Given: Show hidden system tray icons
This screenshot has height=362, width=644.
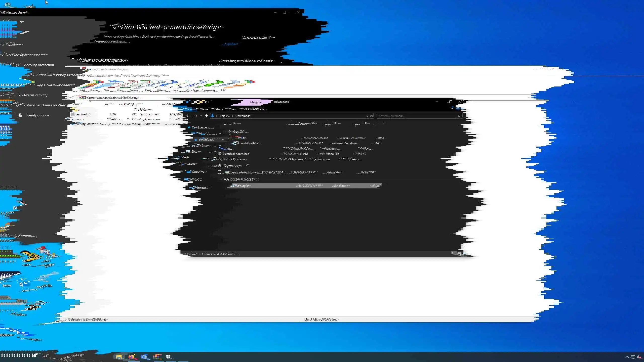Looking at the screenshot, I should click(627, 357).
